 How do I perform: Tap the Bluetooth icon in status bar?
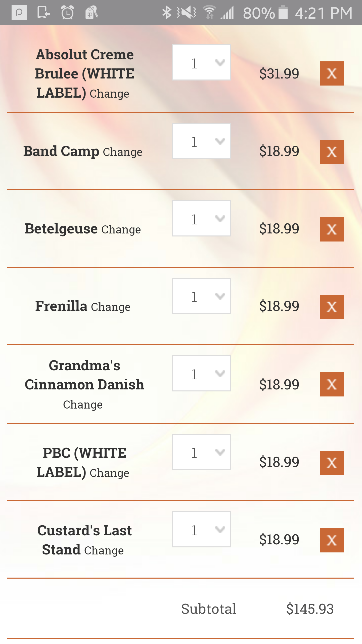coord(167,13)
